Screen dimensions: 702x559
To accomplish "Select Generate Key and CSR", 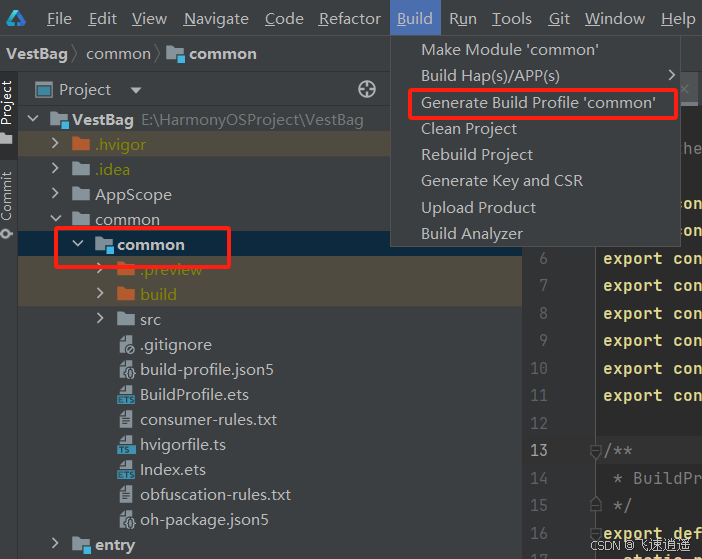I will (535, 181).
